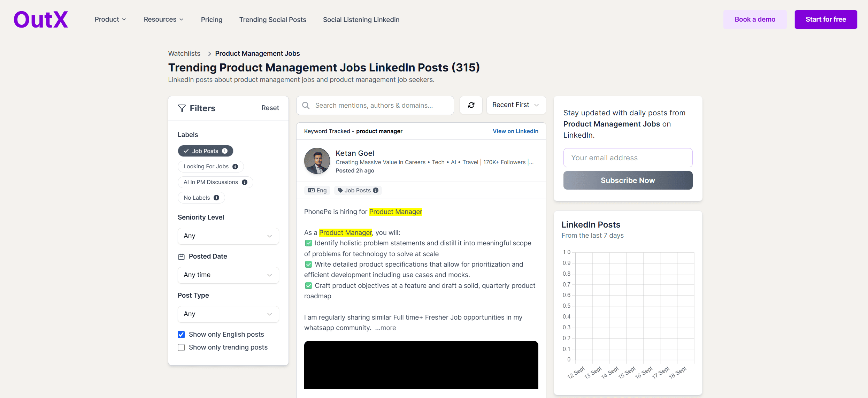Image resolution: width=868 pixels, height=398 pixels.
Task: Click the OutX logo
Action: (41, 20)
